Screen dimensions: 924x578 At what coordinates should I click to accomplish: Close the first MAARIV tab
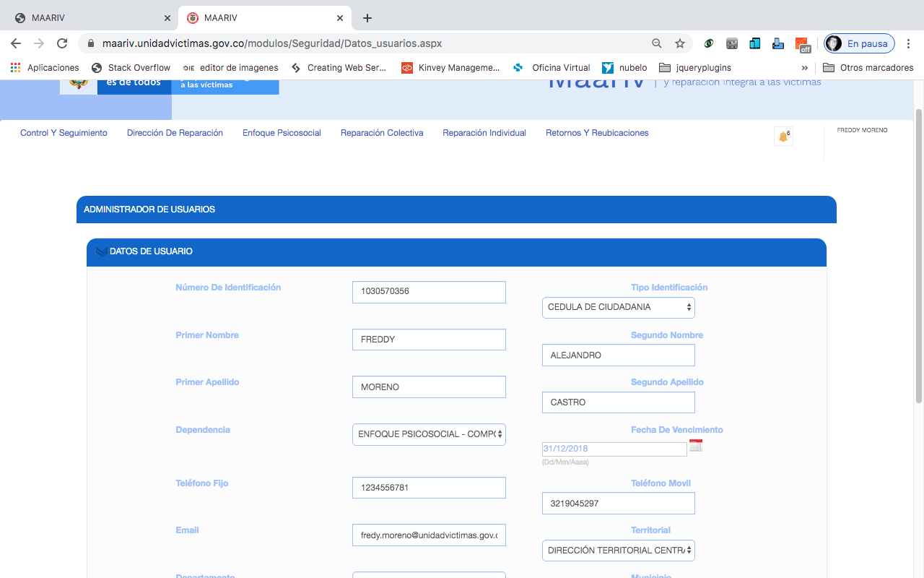click(167, 18)
